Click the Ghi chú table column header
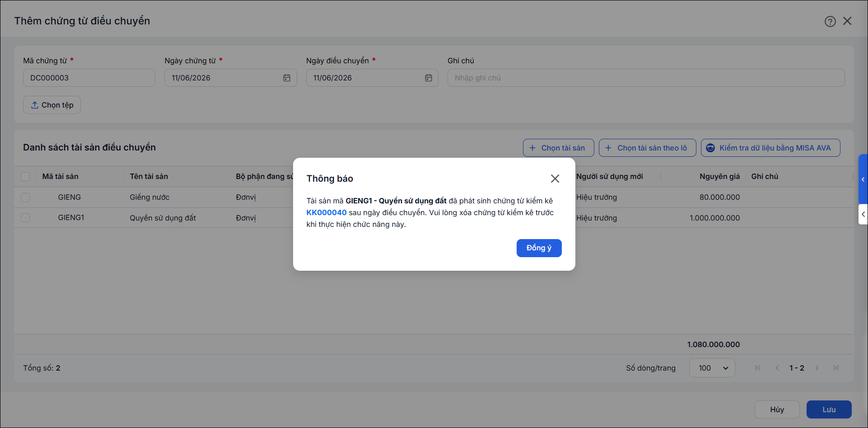The height and width of the screenshot is (428, 868). tap(765, 176)
